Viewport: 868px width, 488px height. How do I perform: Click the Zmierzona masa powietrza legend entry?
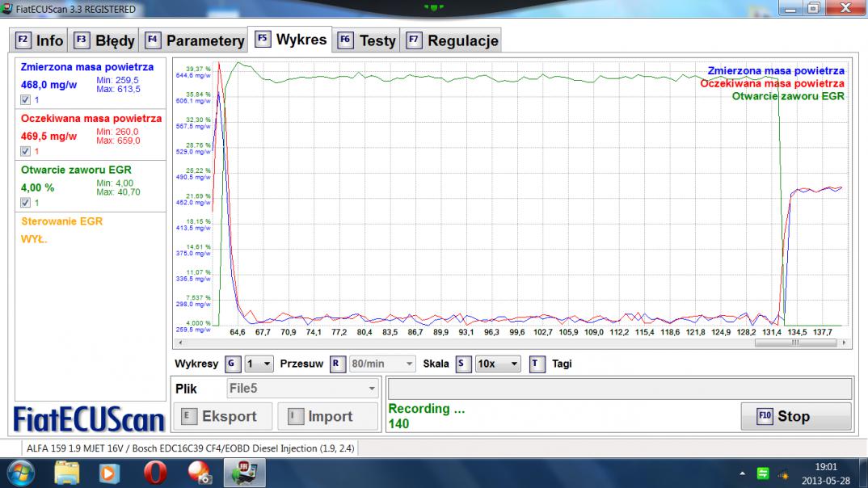pyautogui.click(x=776, y=71)
